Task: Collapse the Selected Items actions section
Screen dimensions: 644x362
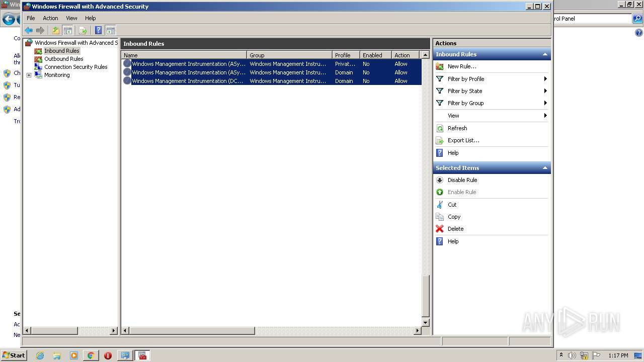Action: pyautogui.click(x=545, y=168)
